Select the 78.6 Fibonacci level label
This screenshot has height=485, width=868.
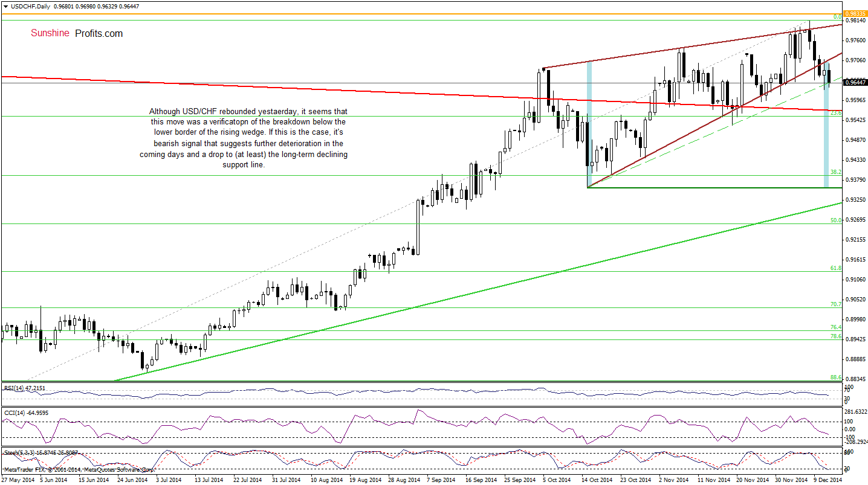click(x=837, y=336)
